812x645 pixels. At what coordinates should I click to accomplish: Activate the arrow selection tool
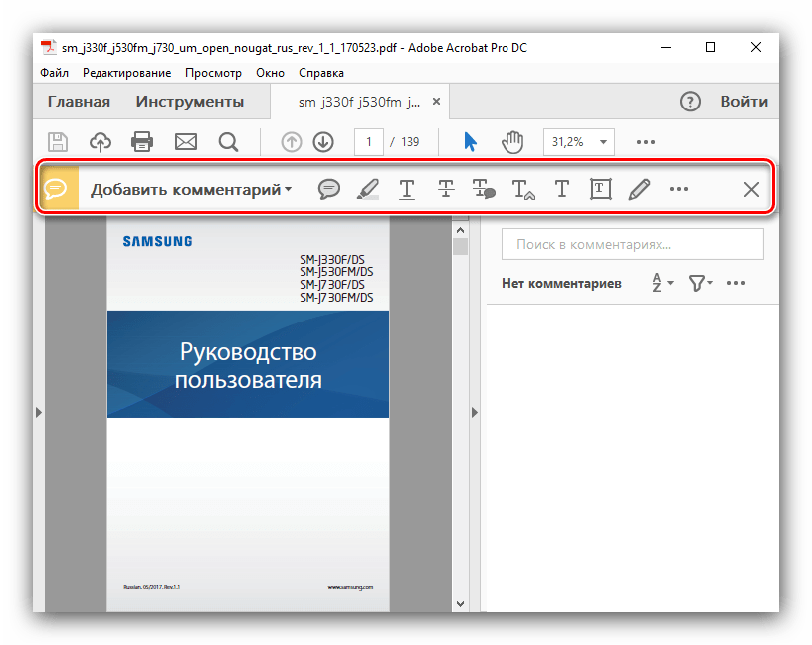coord(470,142)
